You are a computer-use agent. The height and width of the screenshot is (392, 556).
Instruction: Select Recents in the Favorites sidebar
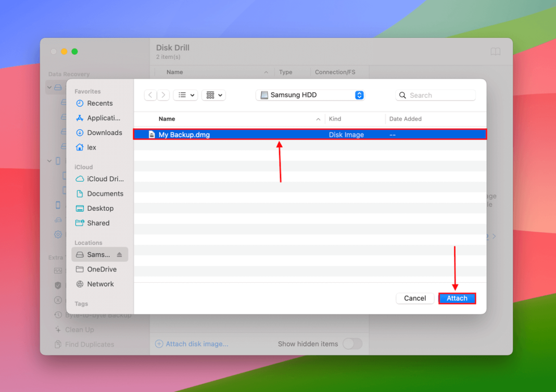[x=99, y=103]
